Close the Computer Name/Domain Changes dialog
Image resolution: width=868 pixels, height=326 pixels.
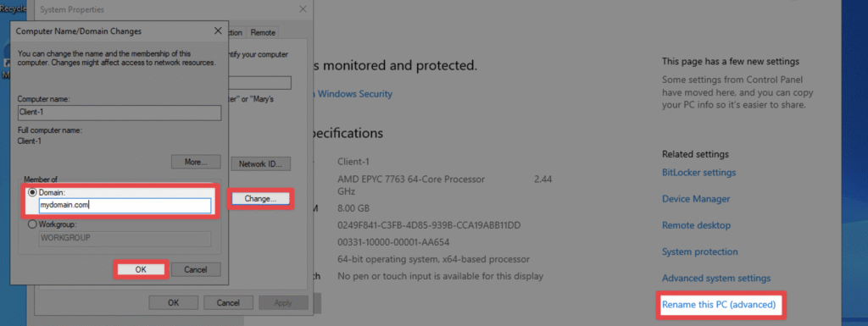tap(218, 31)
